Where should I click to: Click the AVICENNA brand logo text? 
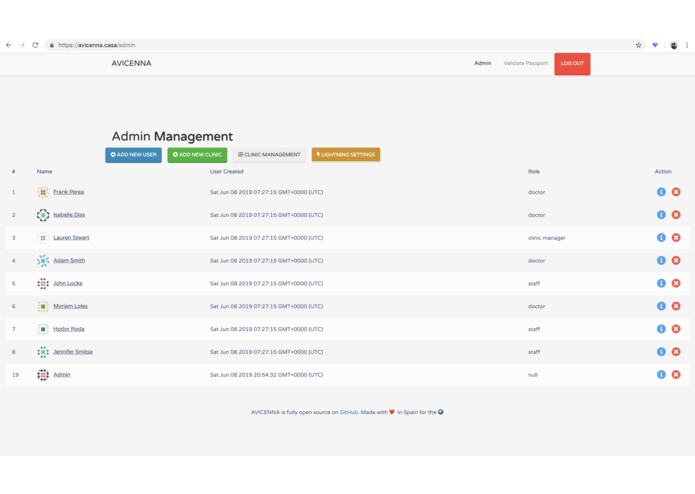131,63
